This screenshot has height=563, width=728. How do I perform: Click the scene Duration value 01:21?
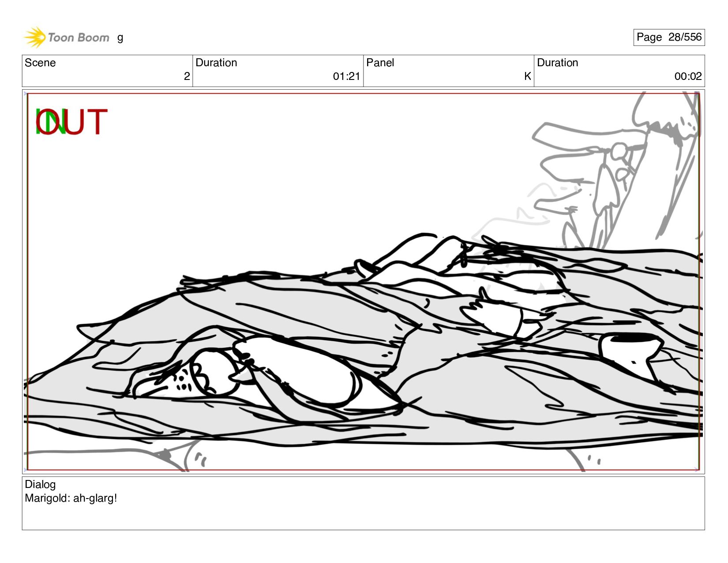346,76
